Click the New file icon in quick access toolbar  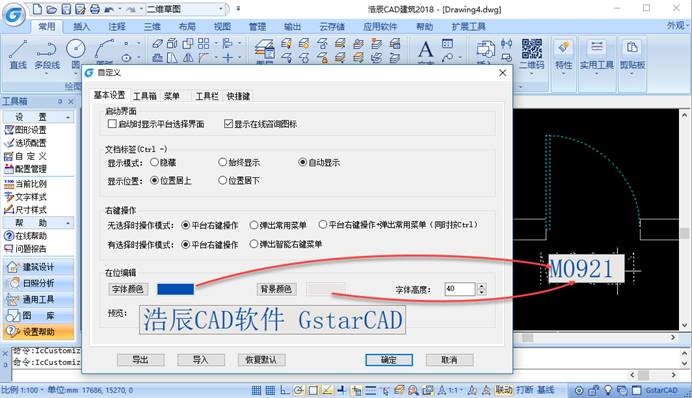click(x=38, y=9)
